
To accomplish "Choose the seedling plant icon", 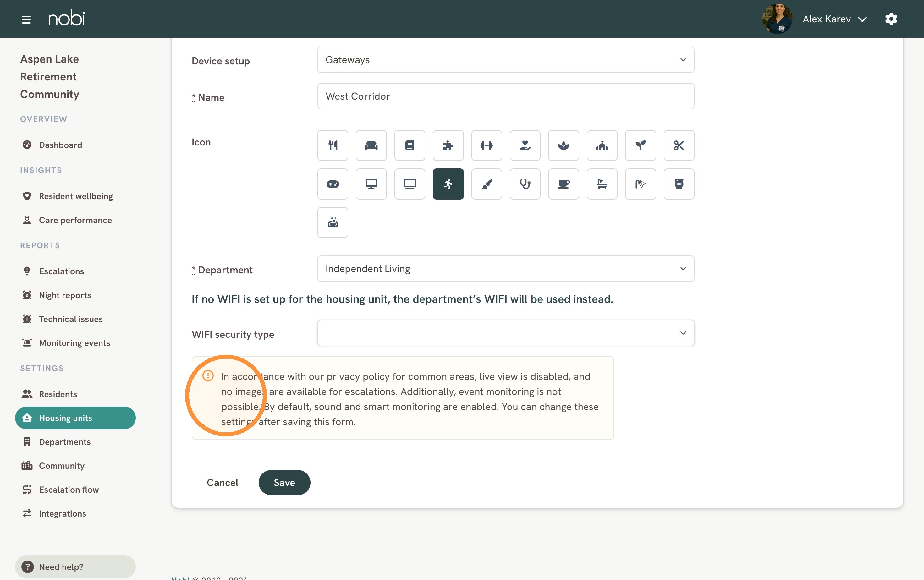I will (641, 145).
